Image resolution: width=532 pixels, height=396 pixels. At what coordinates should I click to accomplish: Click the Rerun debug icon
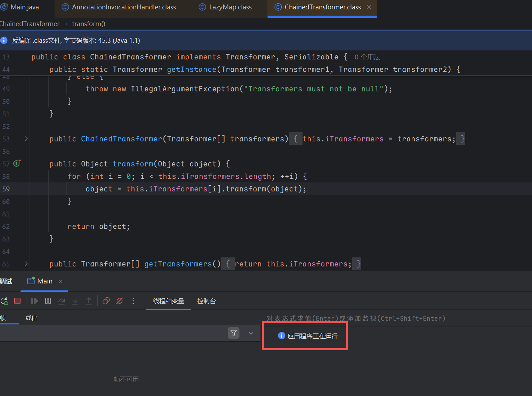[x=4, y=301]
